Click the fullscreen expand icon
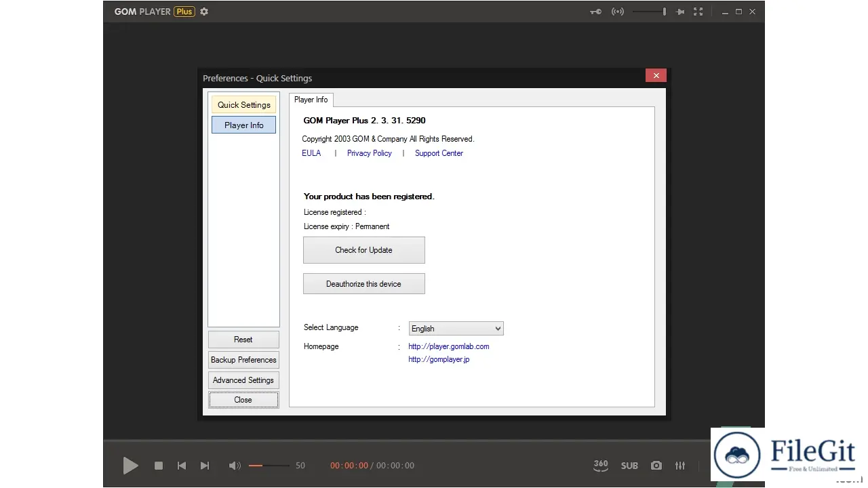 (x=698, y=12)
